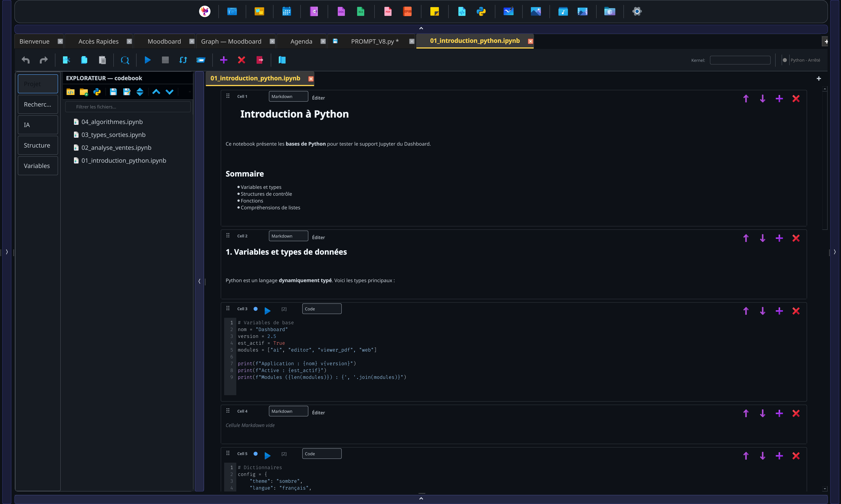Create a new folder in the Explorateur
This screenshot has width=841, height=504.
pyautogui.click(x=84, y=92)
